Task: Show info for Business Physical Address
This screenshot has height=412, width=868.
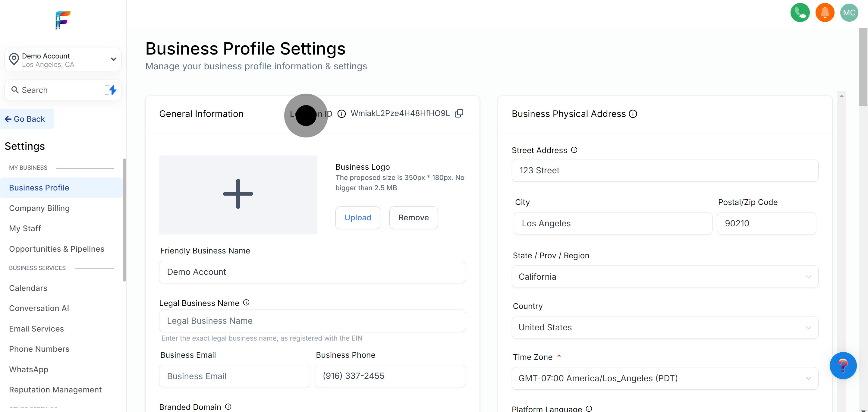Action: pos(633,114)
